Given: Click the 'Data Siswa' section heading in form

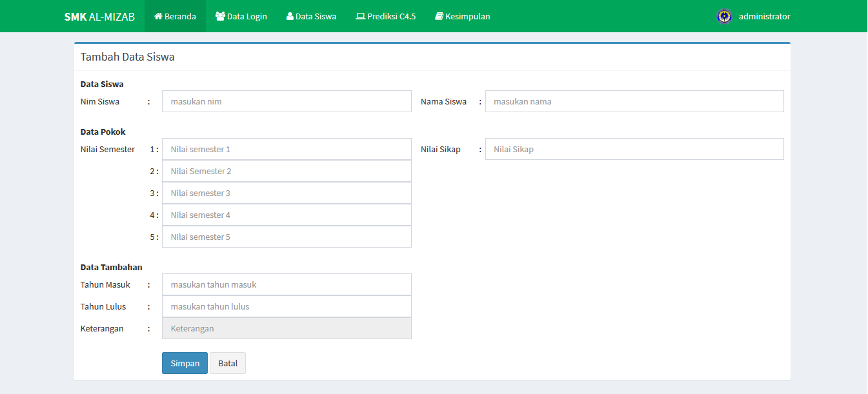Looking at the screenshot, I should point(102,84).
